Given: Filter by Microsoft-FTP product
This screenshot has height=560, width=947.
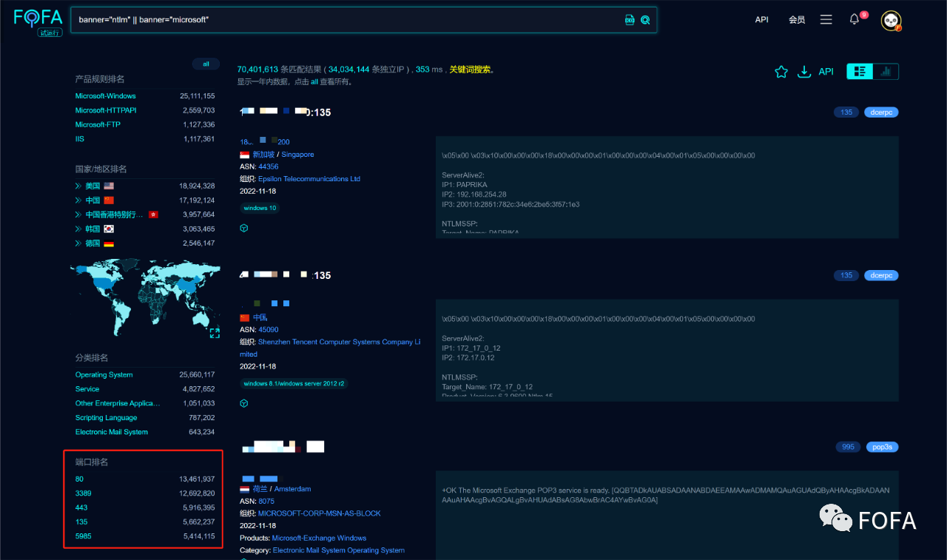Looking at the screenshot, I should 98,125.
